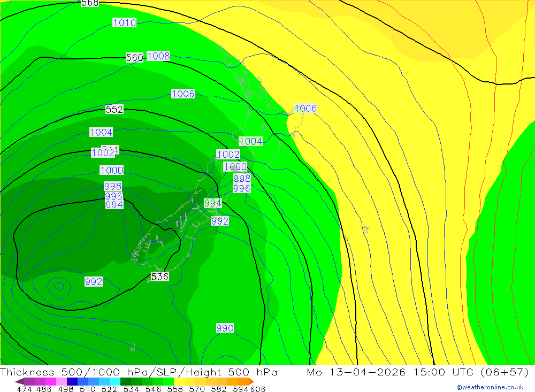
Task: Click the legend value 606
Action: (258, 389)
